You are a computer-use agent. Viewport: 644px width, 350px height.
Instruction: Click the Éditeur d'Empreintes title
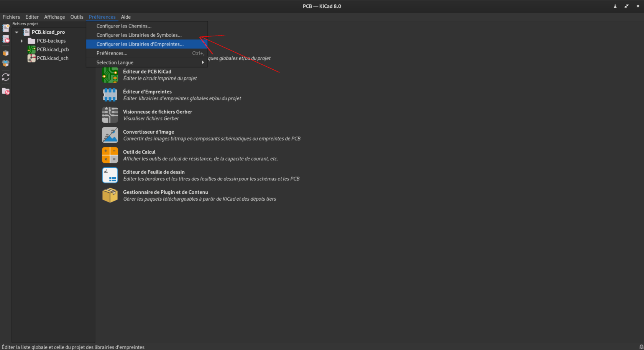click(147, 92)
